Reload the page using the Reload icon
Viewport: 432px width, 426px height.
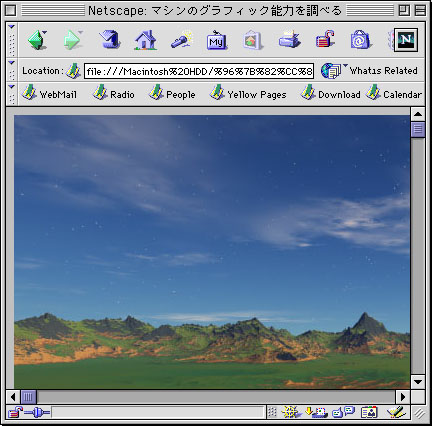110,40
